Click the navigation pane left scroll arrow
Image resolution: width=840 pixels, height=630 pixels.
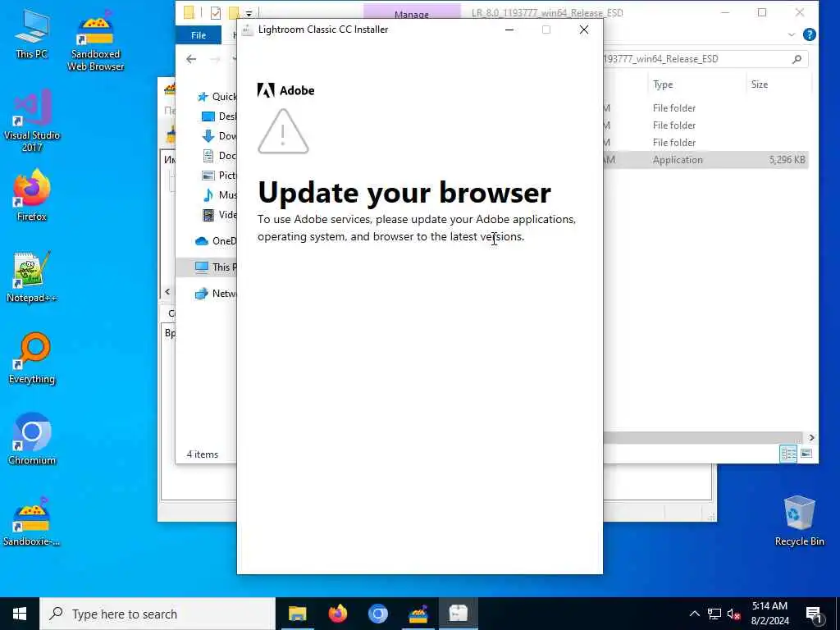point(167,291)
